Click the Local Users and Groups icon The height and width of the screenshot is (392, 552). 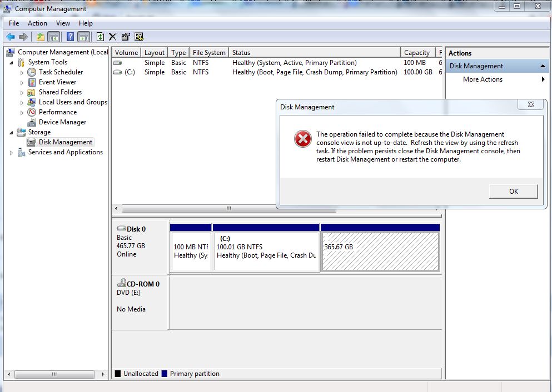tap(31, 102)
